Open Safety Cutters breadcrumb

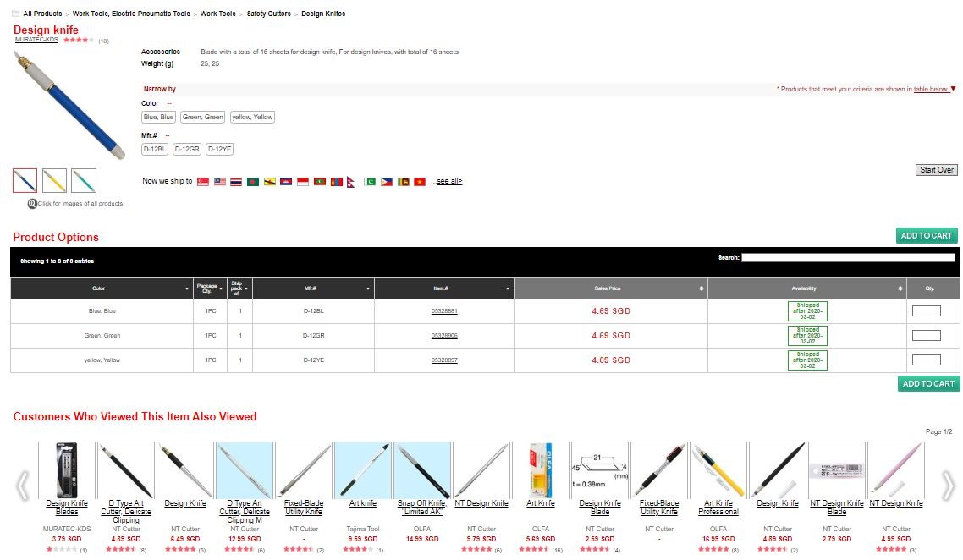tap(268, 14)
